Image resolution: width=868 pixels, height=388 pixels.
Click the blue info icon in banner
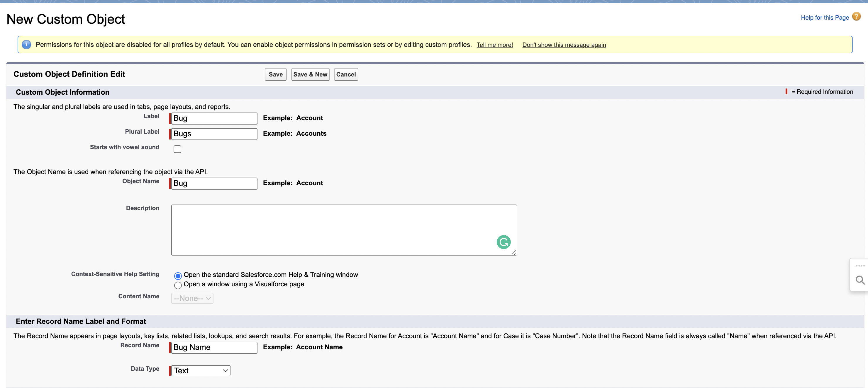[26, 45]
